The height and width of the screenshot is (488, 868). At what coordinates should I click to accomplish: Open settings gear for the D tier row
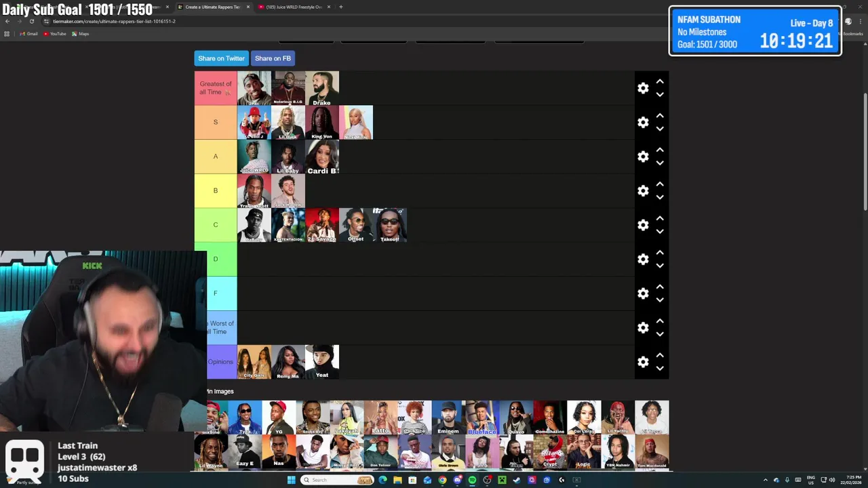[643, 259]
